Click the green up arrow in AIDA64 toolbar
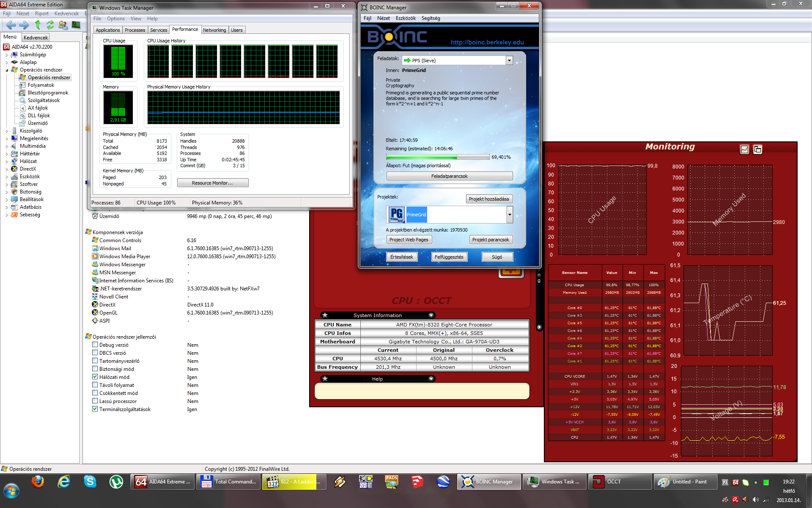This screenshot has height=508, width=812. click(38, 25)
